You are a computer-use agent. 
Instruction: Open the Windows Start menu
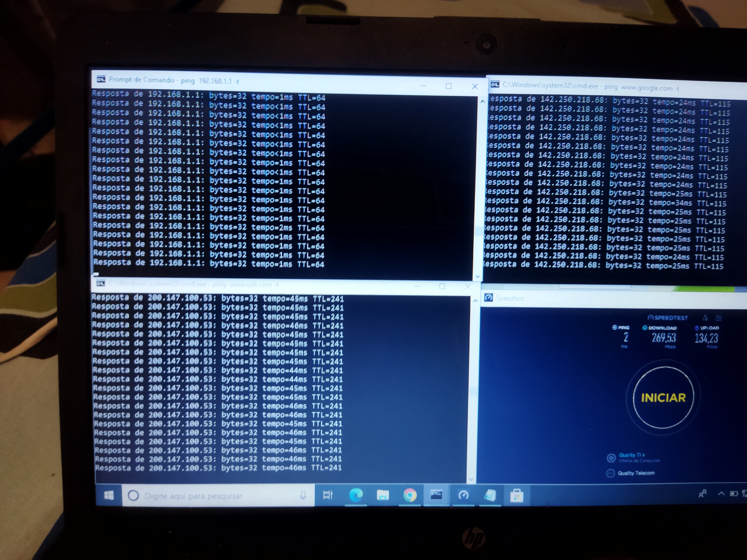109,495
